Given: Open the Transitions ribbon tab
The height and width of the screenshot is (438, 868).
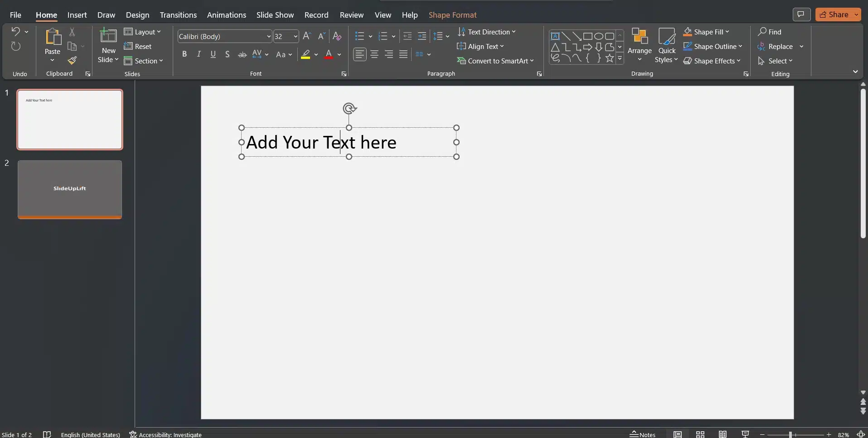Looking at the screenshot, I should [x=178, y=15].
